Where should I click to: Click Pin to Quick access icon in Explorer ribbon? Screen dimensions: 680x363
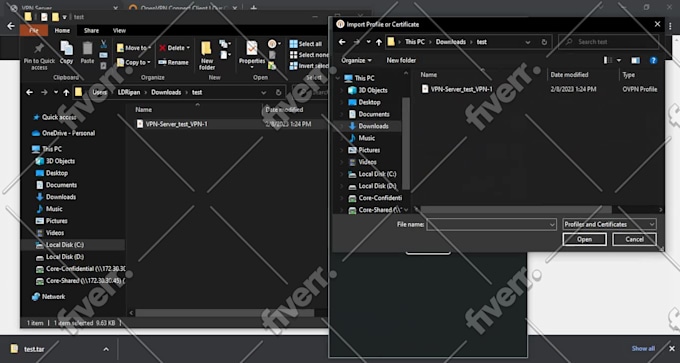click(x=39, y=48)
